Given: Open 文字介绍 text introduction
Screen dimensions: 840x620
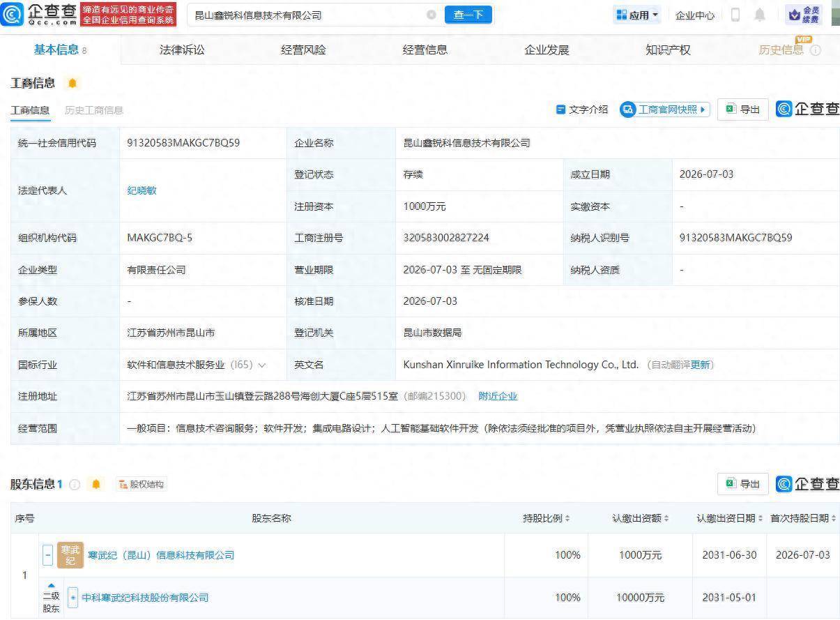Looking at the screenshot, I should (582, 109).
